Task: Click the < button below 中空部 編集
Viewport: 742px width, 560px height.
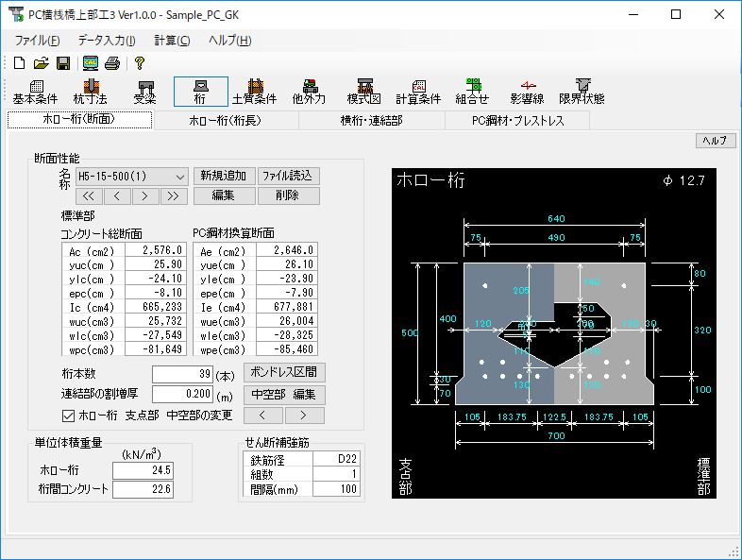Action: coord(263,416)
